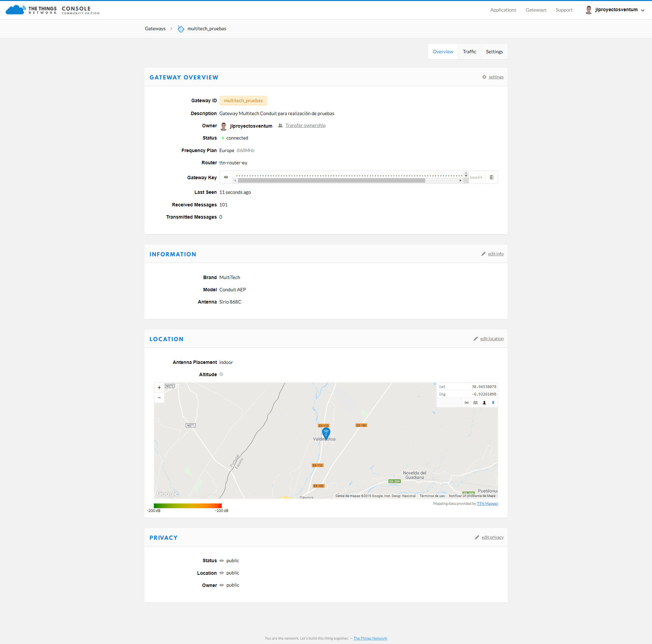Click The Things Network cloud logo
This screenshot has width=652, height=644.
[x=15, y=10]
